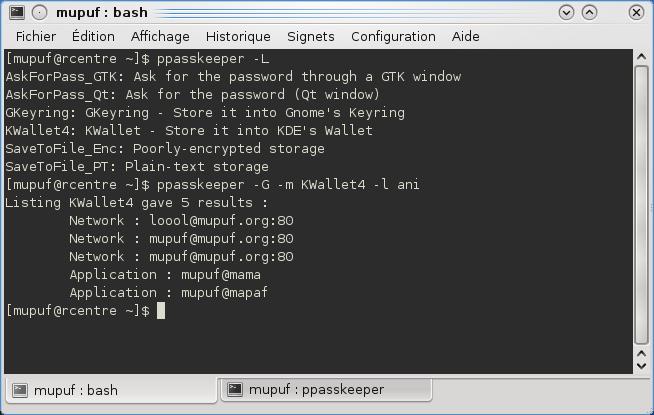
Task: Click the vertical scrollbar track
Action: click(641, 204)
